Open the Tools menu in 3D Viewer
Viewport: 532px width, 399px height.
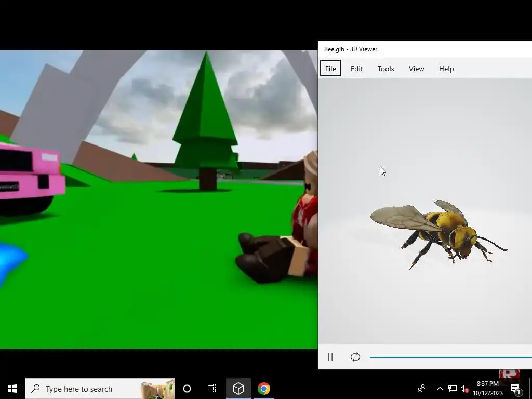pos(386,69)
